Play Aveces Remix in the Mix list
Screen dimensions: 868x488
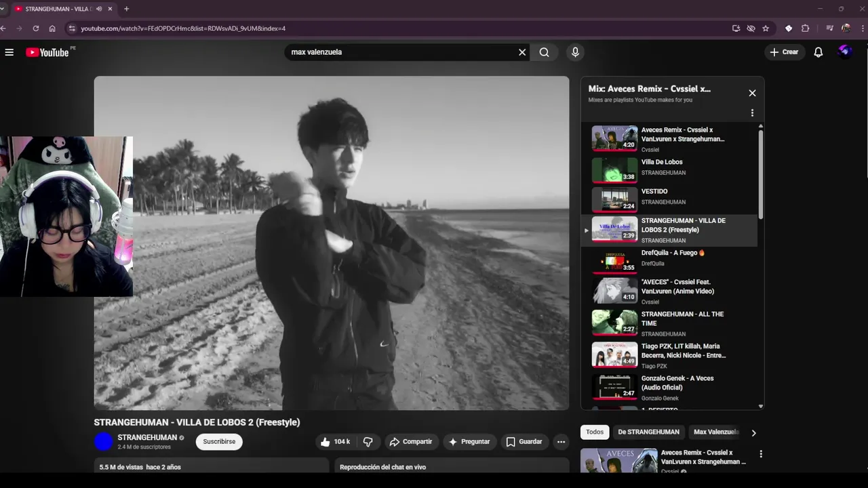[669, 138]
